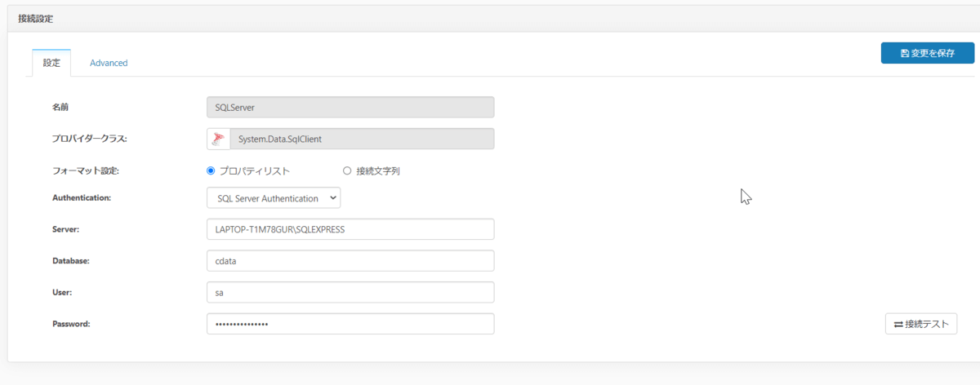Open the Advanced tab
The image size is (980, 385).
(109, 63)
